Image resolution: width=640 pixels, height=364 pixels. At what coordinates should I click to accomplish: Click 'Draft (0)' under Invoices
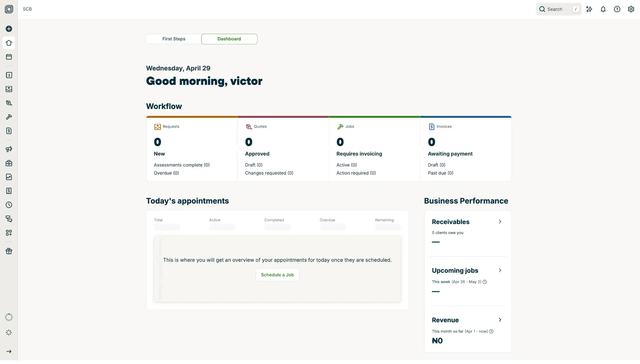point(437,165)
